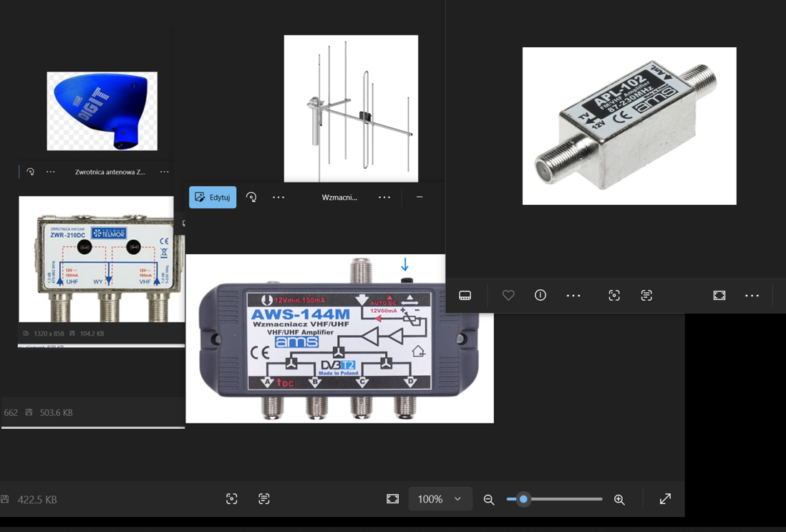This screenshot has height=532, width=786.
Task: Select the APL-102 amplifier photo
Action: pyautogui.click(x=629, y=126)
